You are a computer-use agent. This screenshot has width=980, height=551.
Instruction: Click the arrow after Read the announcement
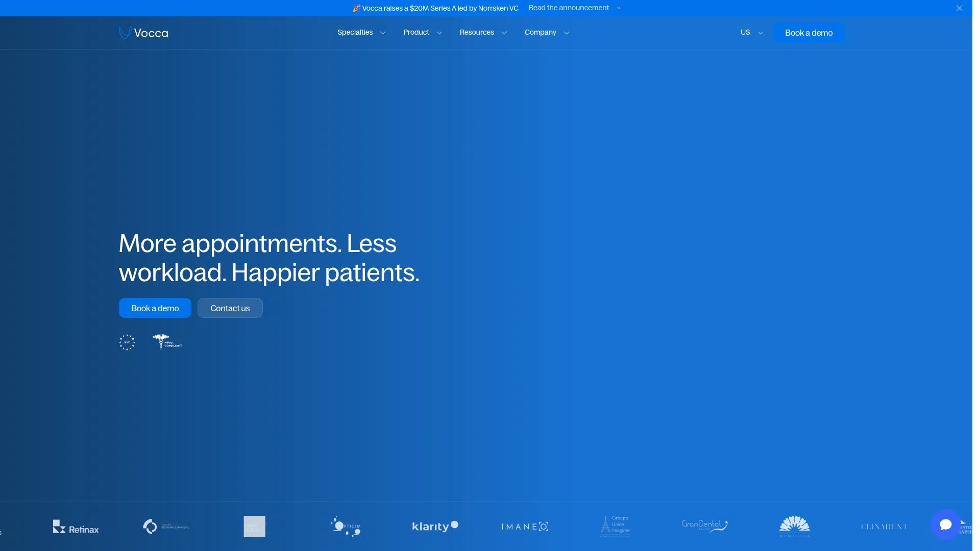point(618,8)
